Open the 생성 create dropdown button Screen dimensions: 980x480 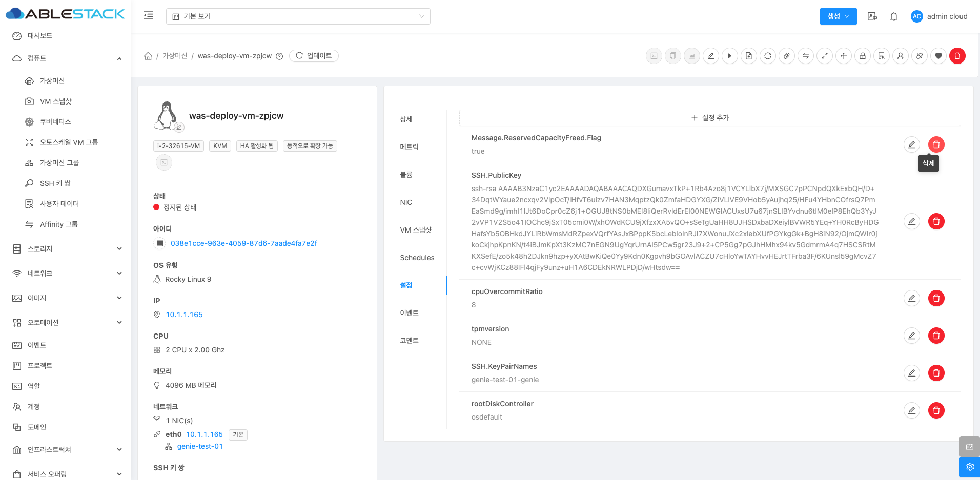click(x=838, y=16)
